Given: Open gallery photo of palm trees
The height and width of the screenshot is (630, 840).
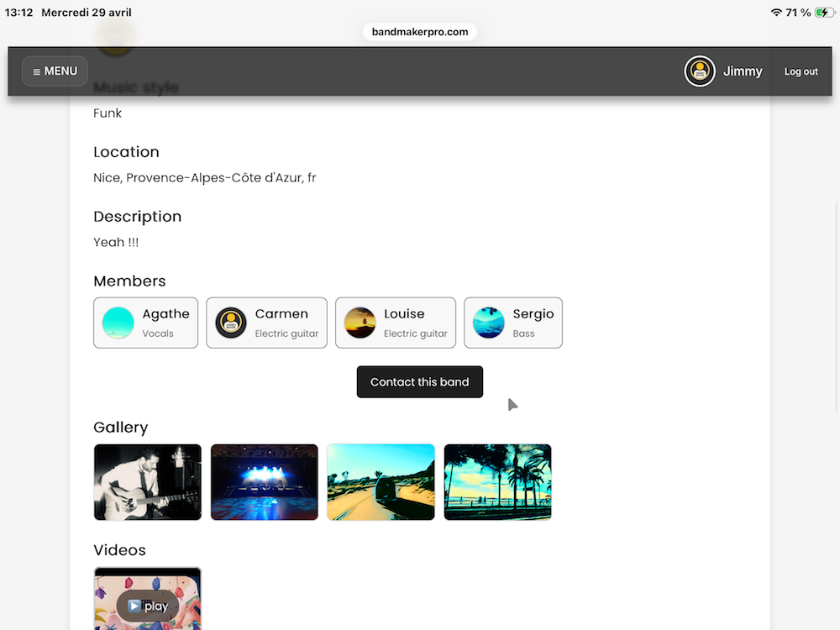Looking at the screenshot, I should pos(497,482).
